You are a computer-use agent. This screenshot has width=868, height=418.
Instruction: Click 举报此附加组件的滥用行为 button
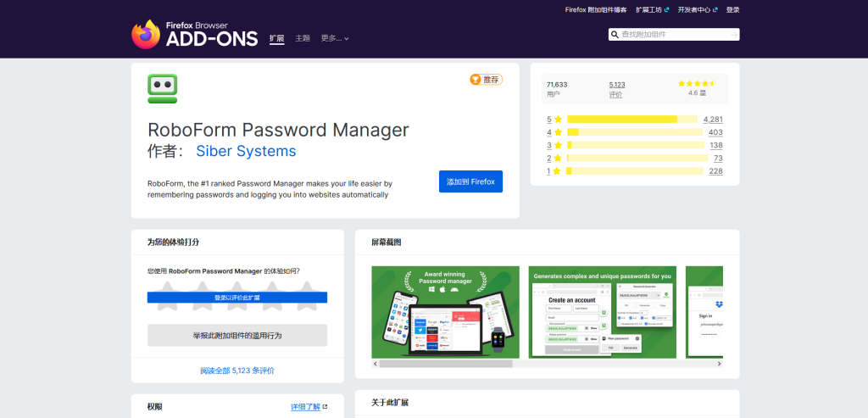[x=237, y=336]
